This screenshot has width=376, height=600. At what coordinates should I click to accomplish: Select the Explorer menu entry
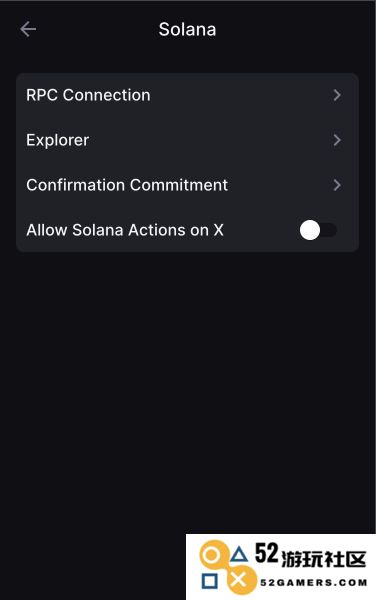coord(187,140)
